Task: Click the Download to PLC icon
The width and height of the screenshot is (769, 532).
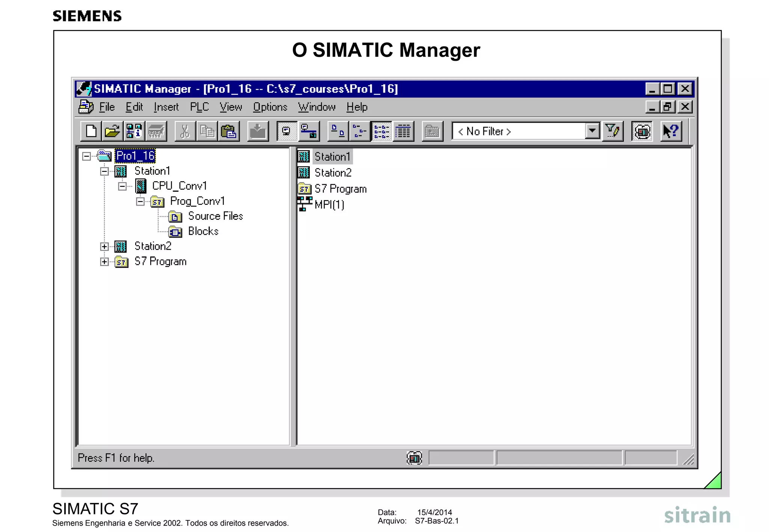Action: pyautogui.click(x=258, y=131)
